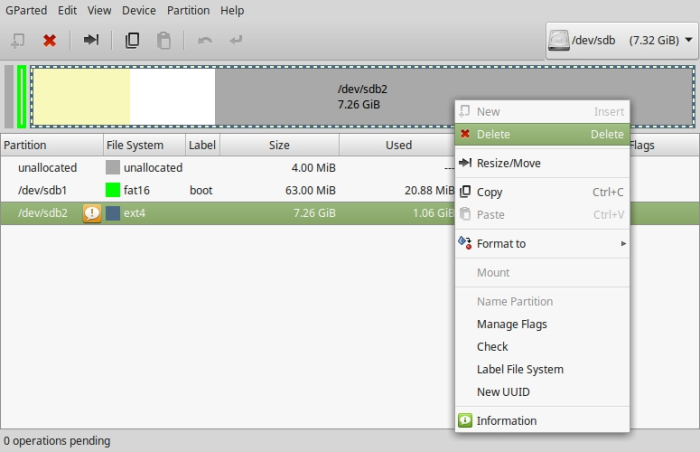This screenshot has height=452, width=700.
Task: Click the gray unallocated color square
Action: [x=112, y=167]
